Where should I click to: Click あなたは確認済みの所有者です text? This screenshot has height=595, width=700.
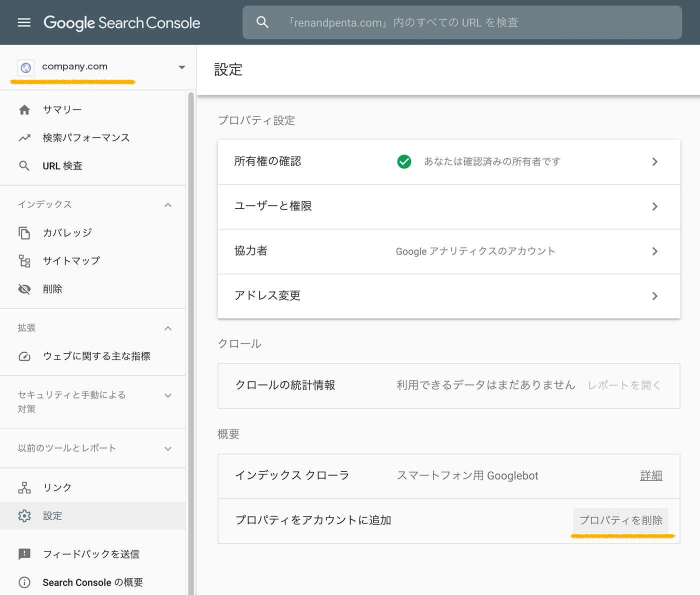coord(492,161)
